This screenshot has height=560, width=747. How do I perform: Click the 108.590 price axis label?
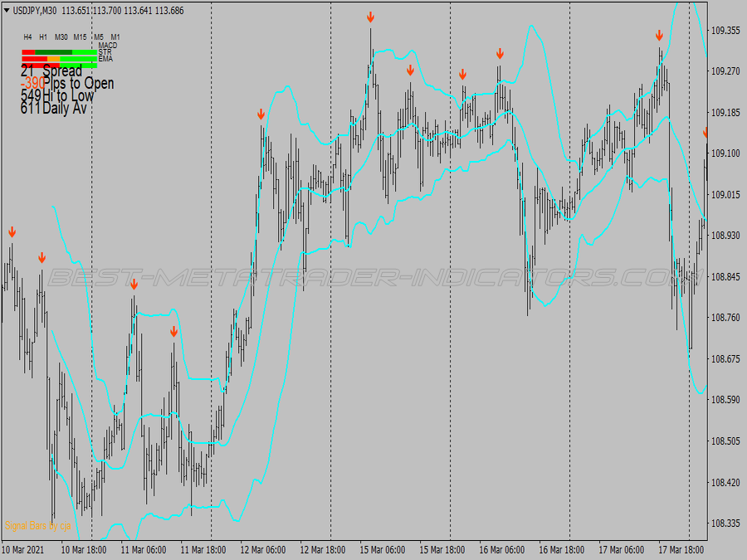pos(725,400)
